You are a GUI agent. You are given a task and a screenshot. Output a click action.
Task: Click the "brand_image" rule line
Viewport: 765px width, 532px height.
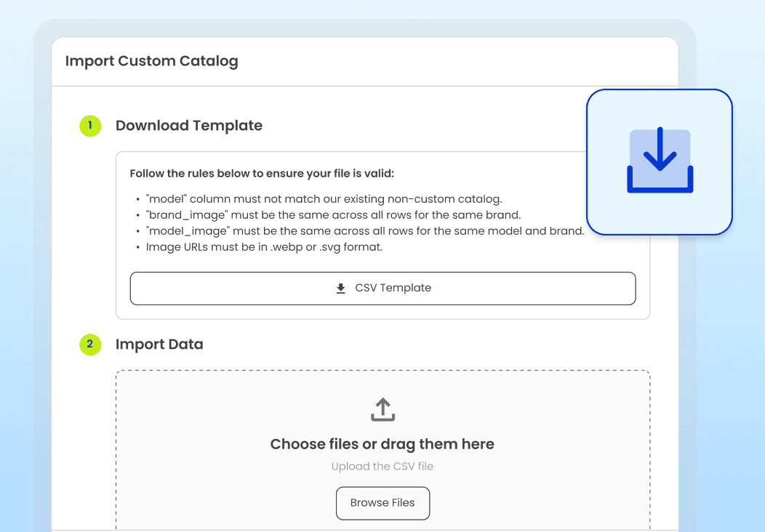coord(333,215)
